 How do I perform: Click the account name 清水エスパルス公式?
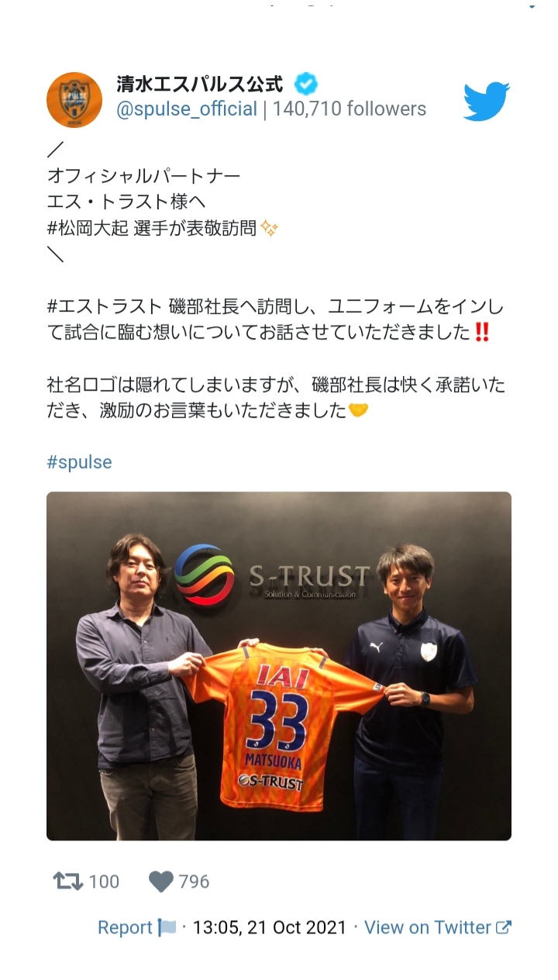200,83
